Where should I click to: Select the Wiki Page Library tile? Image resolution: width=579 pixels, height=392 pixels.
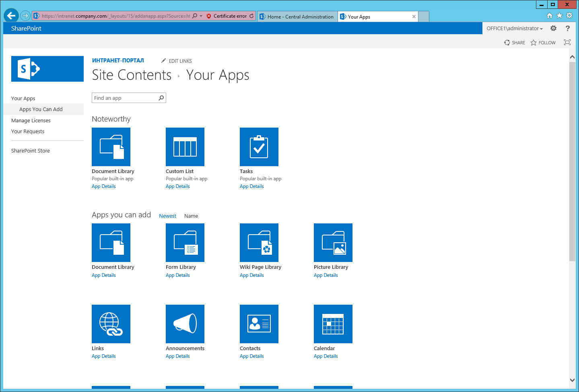(x=259, y=243)
